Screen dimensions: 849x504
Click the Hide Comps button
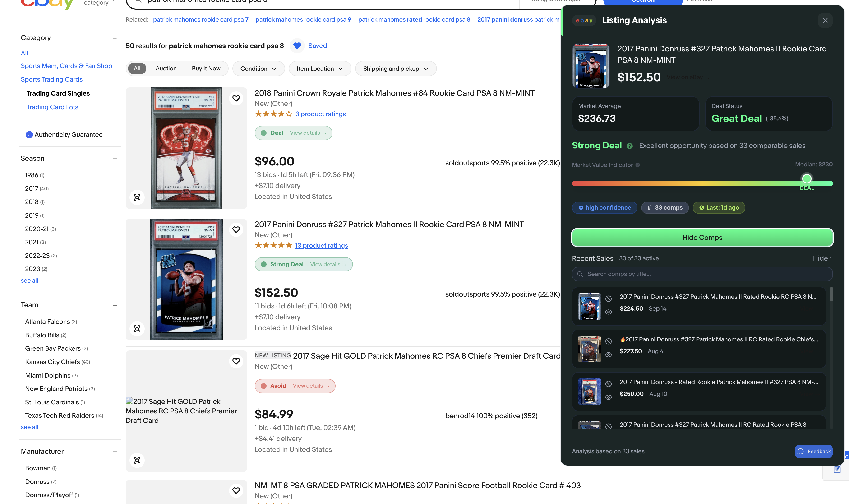tap(702, 237)
